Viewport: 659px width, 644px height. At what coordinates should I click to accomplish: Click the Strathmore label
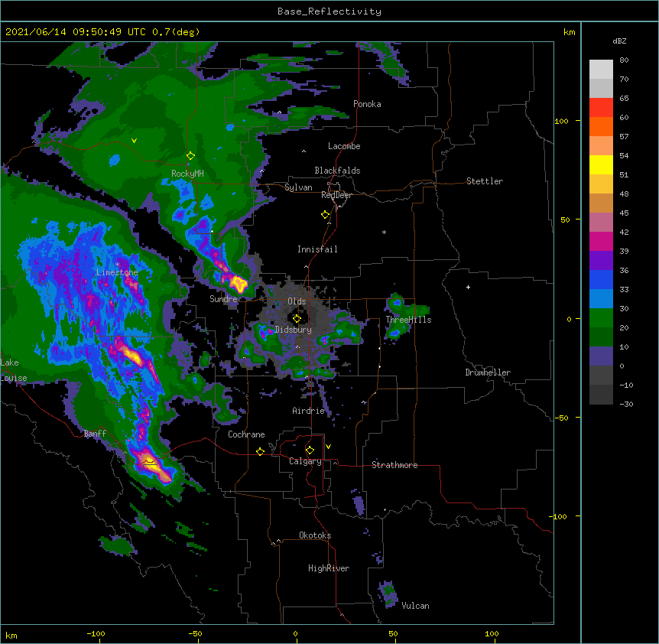[394, 465]
